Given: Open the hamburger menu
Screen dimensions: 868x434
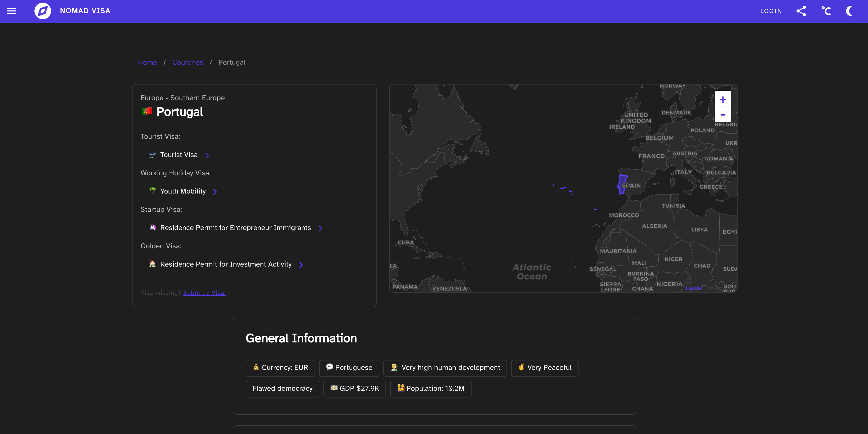Looking at the screenshot, I should click(11, 11).
